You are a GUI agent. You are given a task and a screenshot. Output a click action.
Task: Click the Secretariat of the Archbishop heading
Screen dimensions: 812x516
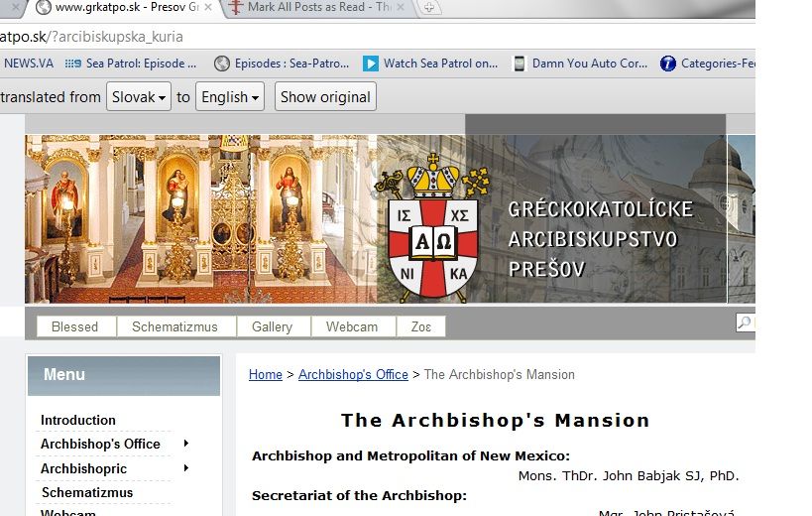click(359, 496)
